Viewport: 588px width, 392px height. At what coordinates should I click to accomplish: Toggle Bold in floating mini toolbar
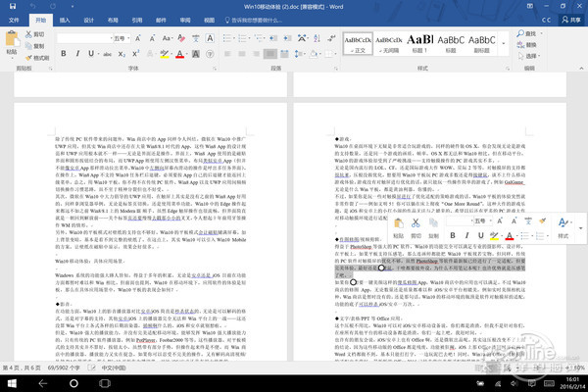coord(453,235)
